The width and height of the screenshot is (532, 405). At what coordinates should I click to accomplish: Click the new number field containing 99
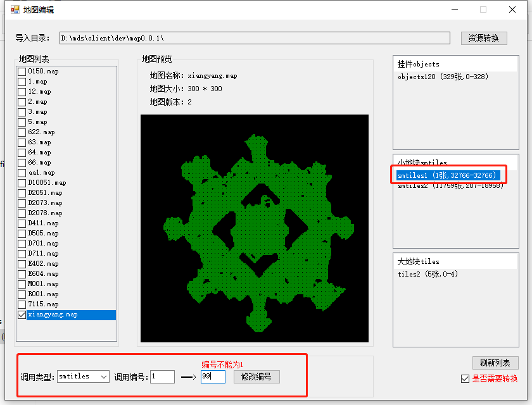click(212, 377)
